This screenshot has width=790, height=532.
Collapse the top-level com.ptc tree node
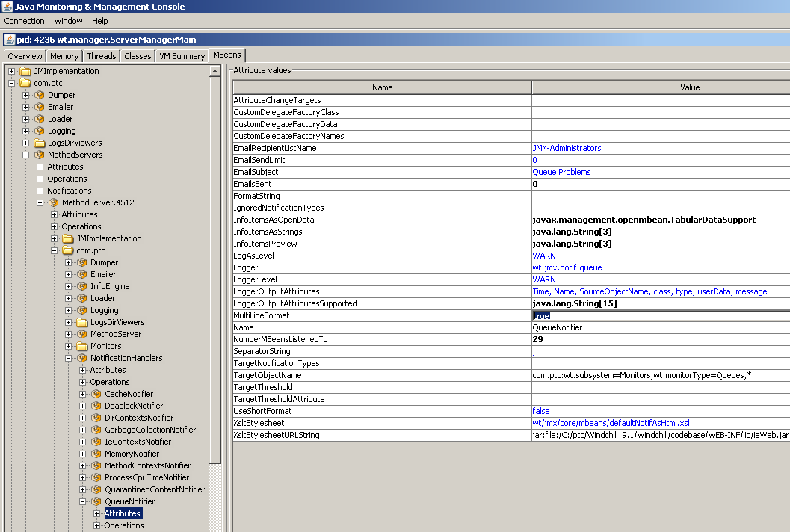12,83
